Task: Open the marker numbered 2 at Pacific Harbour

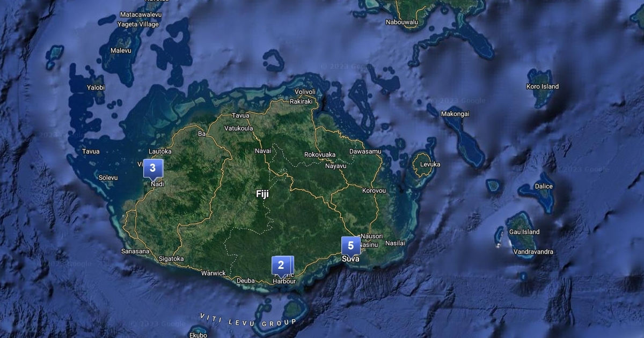Action: [x=280, y=265]
